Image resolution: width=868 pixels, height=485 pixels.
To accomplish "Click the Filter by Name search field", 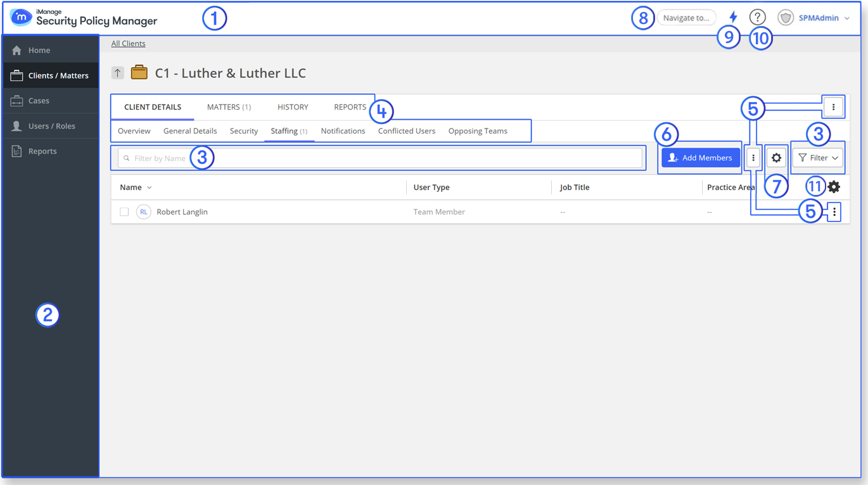I will point(380,158).
